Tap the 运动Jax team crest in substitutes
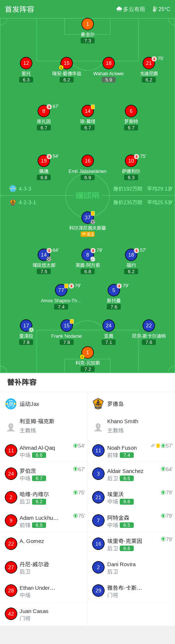 [x=11, y=404]
